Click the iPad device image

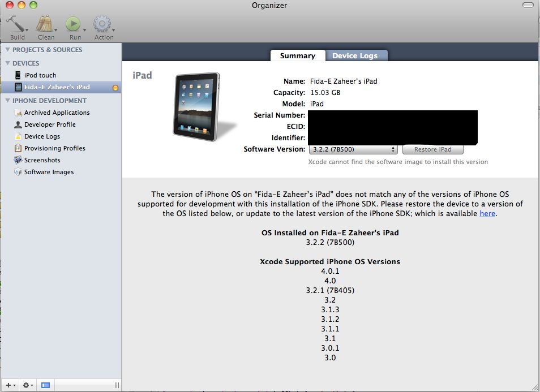pyautogui.click(x=196, y=107)
